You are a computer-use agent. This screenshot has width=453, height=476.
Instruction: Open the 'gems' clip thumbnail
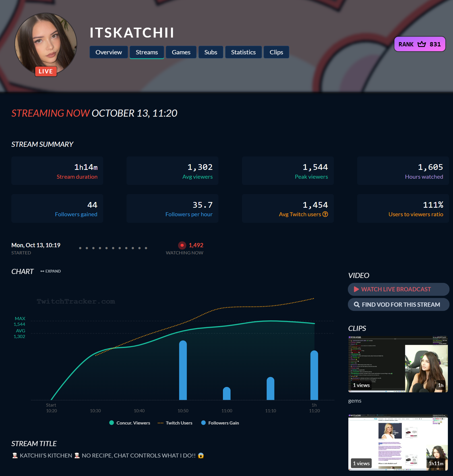pyautogui.click(x=398, y=364)
